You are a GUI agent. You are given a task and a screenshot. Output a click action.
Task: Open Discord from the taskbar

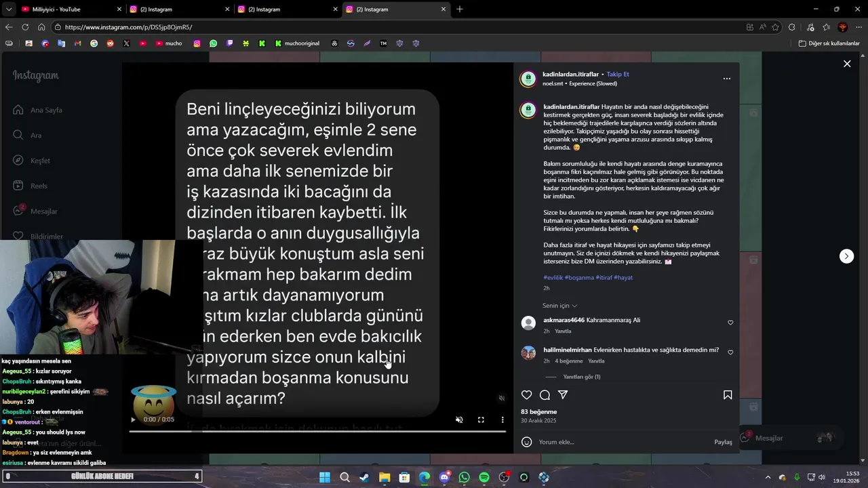click(444, 477)
